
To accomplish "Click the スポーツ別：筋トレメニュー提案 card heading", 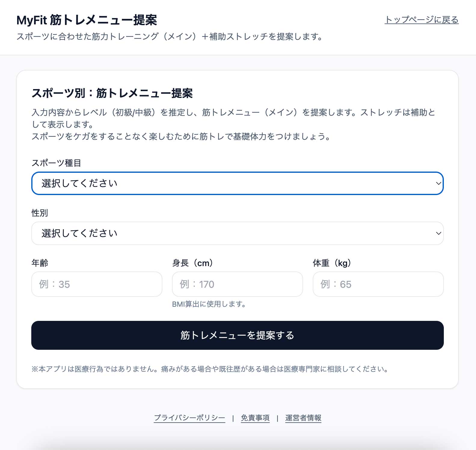I will click(x=112, y=93).
